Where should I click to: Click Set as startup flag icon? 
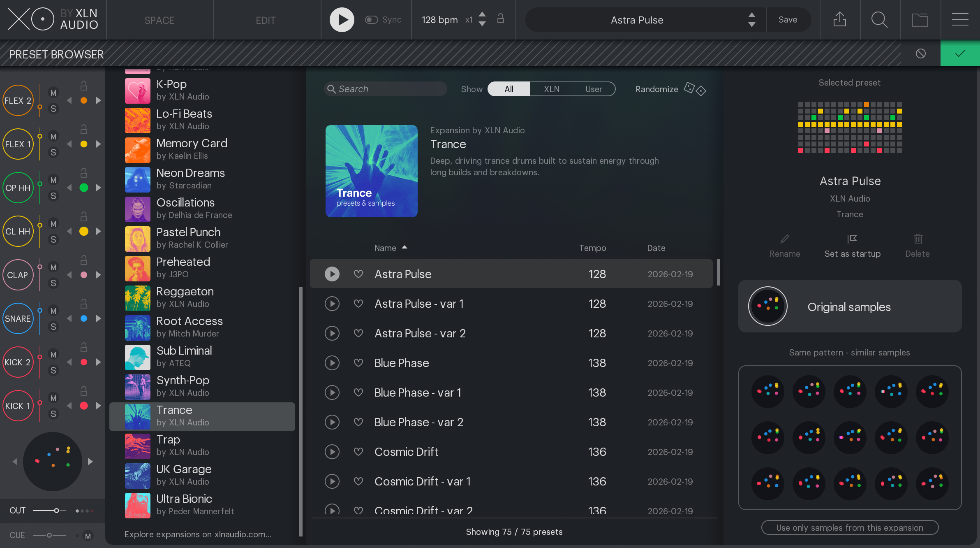[x=852, y=239]
